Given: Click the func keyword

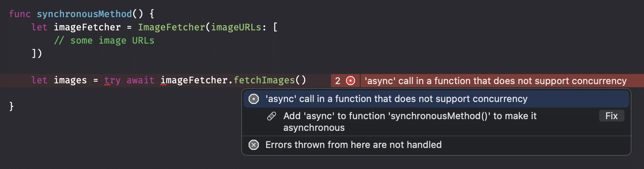Looking at the screenshot, I should click(x=20, y=14).
